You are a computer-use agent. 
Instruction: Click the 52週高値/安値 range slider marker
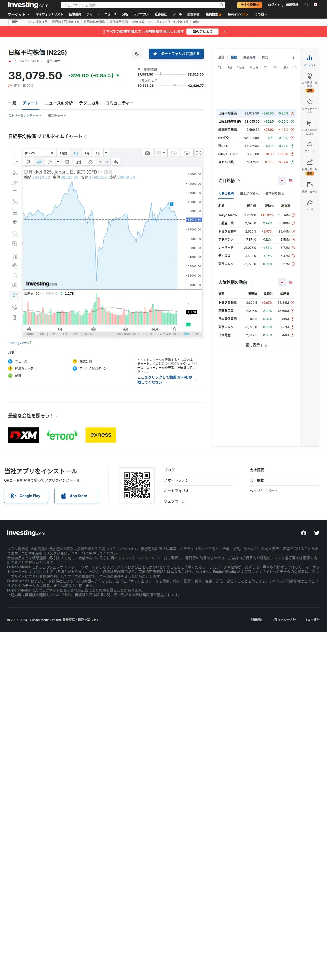[x=175, y=85]
